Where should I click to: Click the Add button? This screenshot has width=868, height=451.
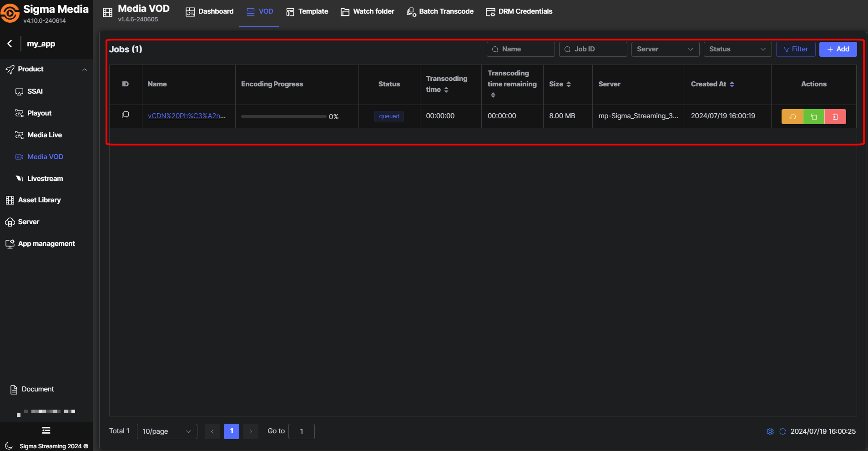pos(838,49)
